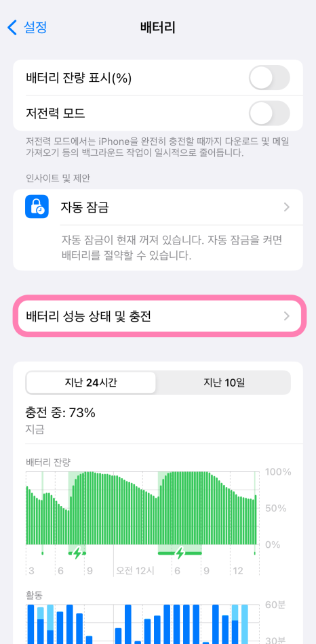Switch to 지난 10일 tab

pos(224,383)
